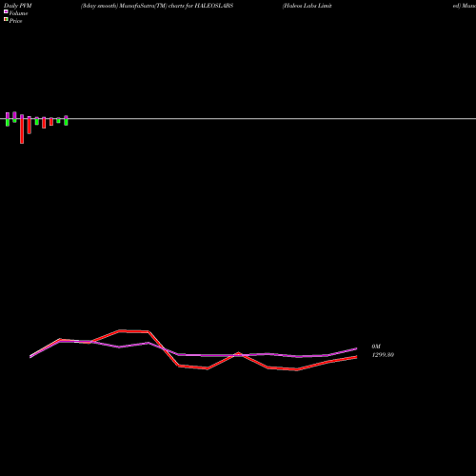The height and width of the screenshot is (476, 476).
Task: Click the HALEOSLABS chart heading text
Action: click(157, 6)
